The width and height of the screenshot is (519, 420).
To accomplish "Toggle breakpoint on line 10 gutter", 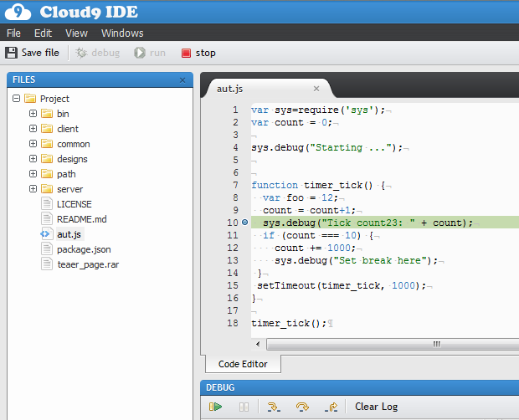I will (x=244, y=223).
